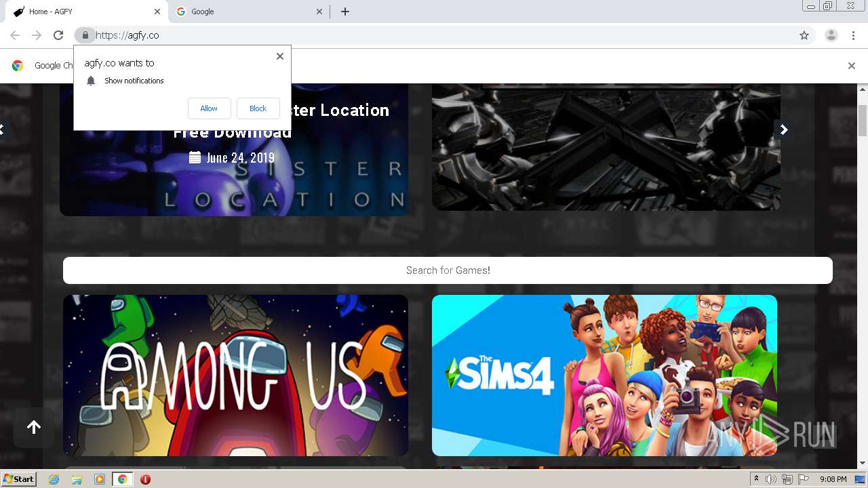Image resolution: width=868 pixels, height=488 pixels.
Task: Open The Sims 4 game card
Action: [604, 375]
